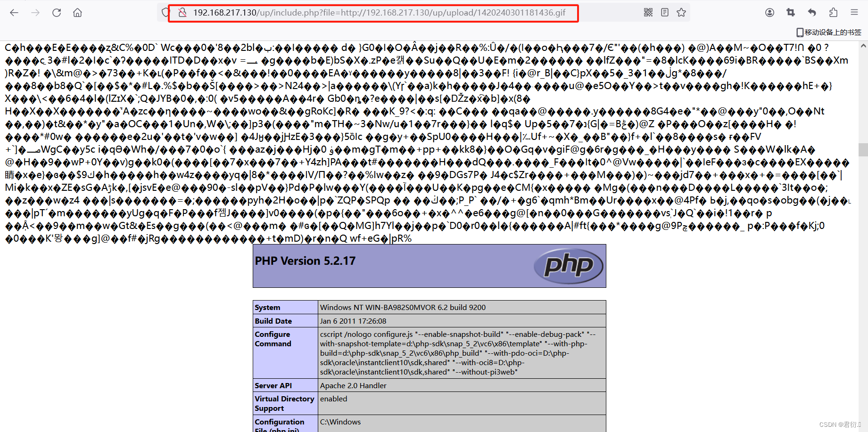The image size is (868, 432).
Task: Select the Configuration File label cell
Action: coord(286,424)
